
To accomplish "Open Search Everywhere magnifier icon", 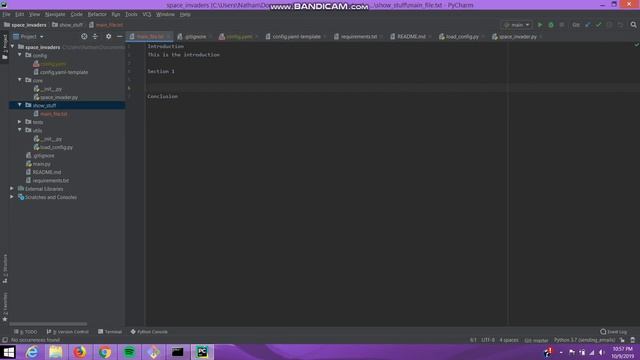I will click(633, 25).
